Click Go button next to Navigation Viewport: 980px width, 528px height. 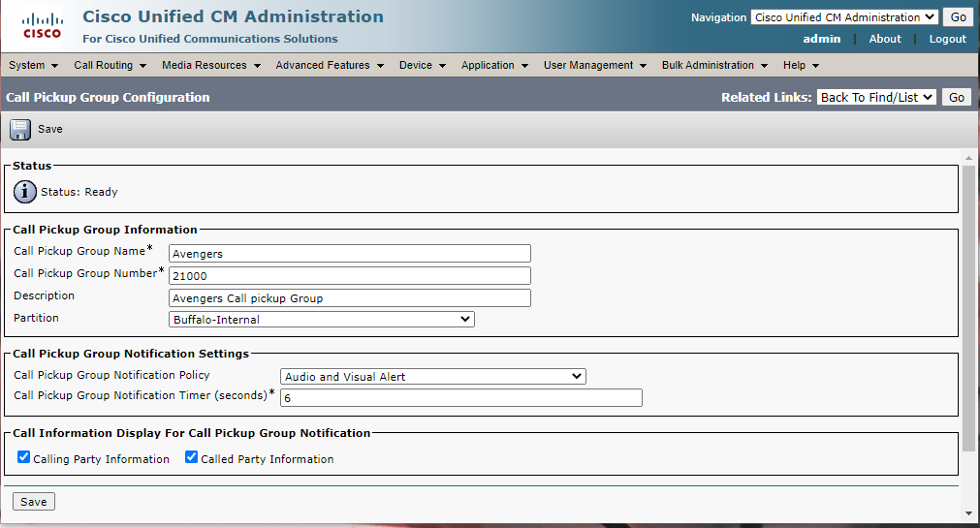pos(958,17)
